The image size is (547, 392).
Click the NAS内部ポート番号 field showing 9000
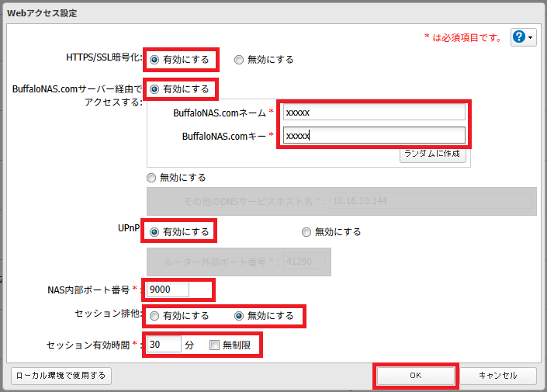click(x=168, y=290)
